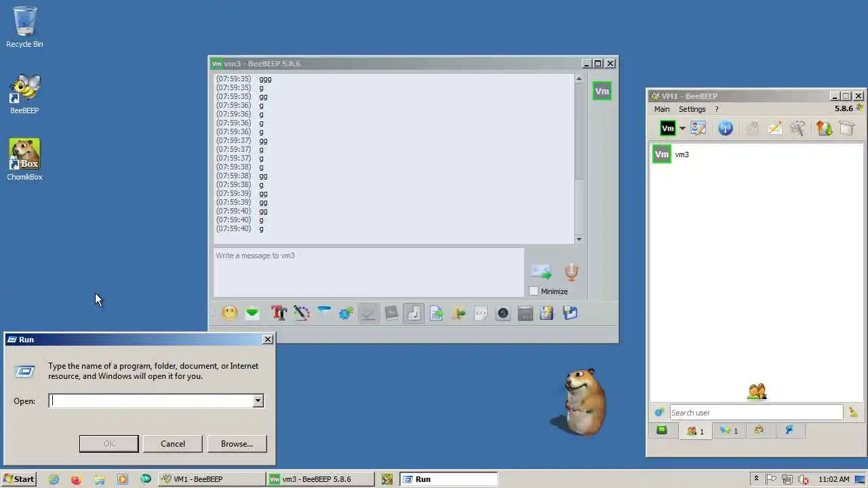The image size is (868, 488).
Task: Click the greyed folder box icon in VM1 toolbar
Action: pos(847,128)
